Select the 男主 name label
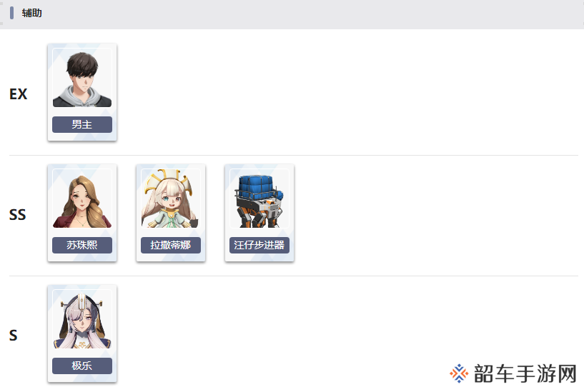This screenshot has height=392, width=584. pos(82,124)
